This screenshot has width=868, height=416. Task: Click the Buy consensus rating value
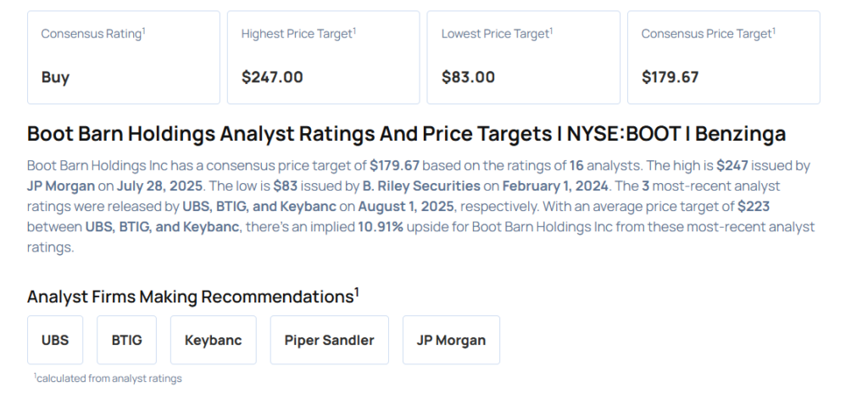pos(55,77)
